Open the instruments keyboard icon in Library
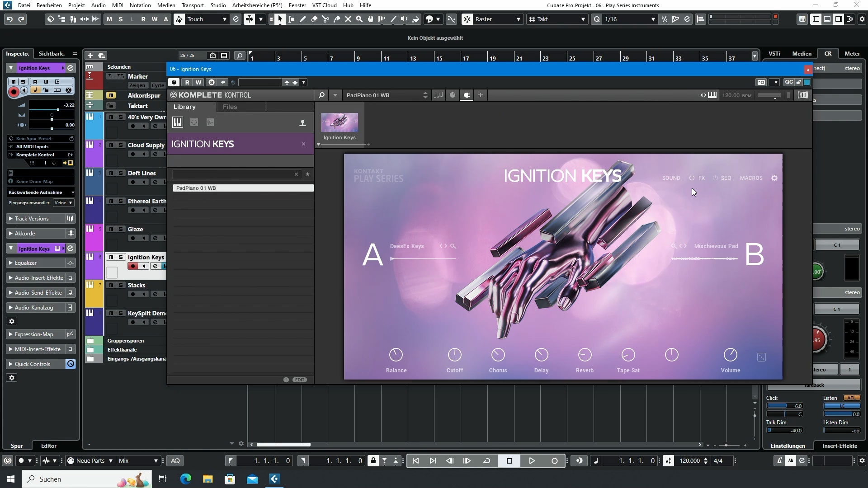Screen dimensions: 868x488 [177, 122]
